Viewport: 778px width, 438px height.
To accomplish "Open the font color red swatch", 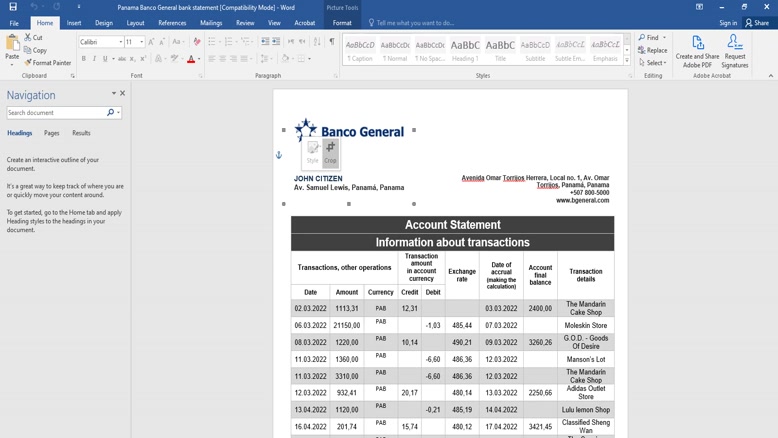I will click(190, 59).
